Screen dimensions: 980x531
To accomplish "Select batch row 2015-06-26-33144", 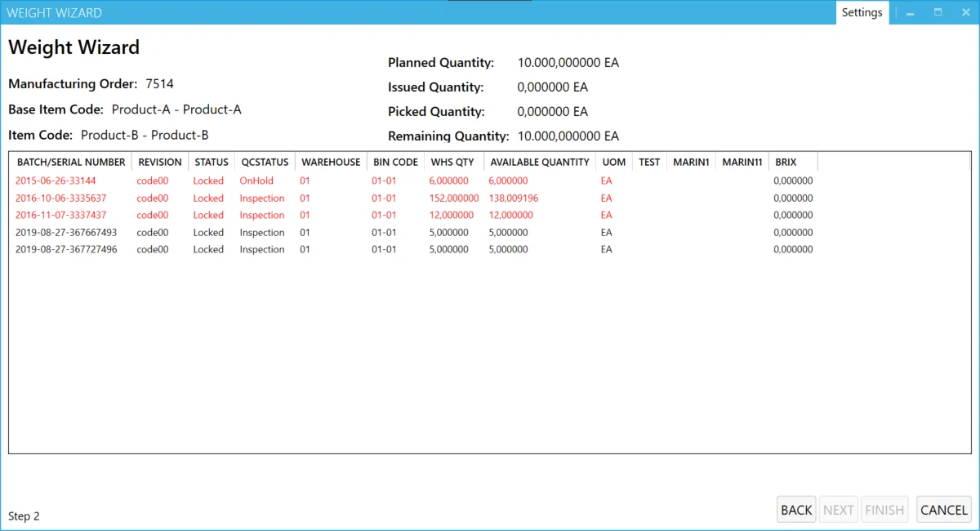I will 56,181.
